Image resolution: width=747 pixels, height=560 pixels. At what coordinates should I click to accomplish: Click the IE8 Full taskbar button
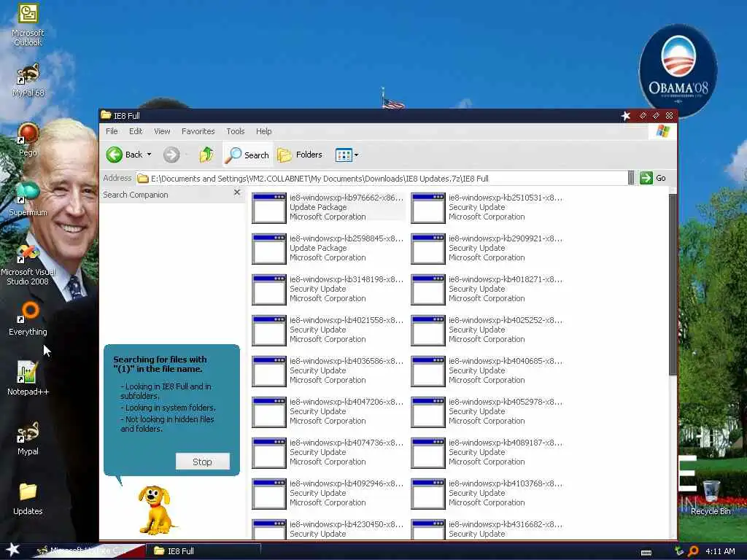[204, 551]
